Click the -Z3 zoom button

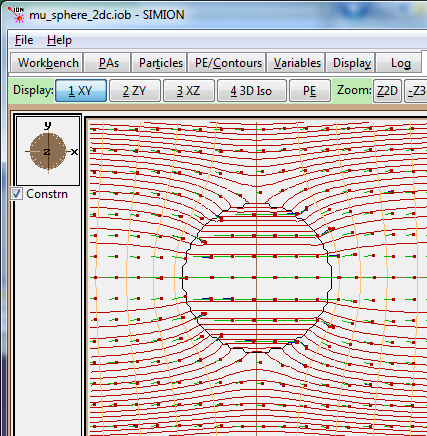pos(416,91)
